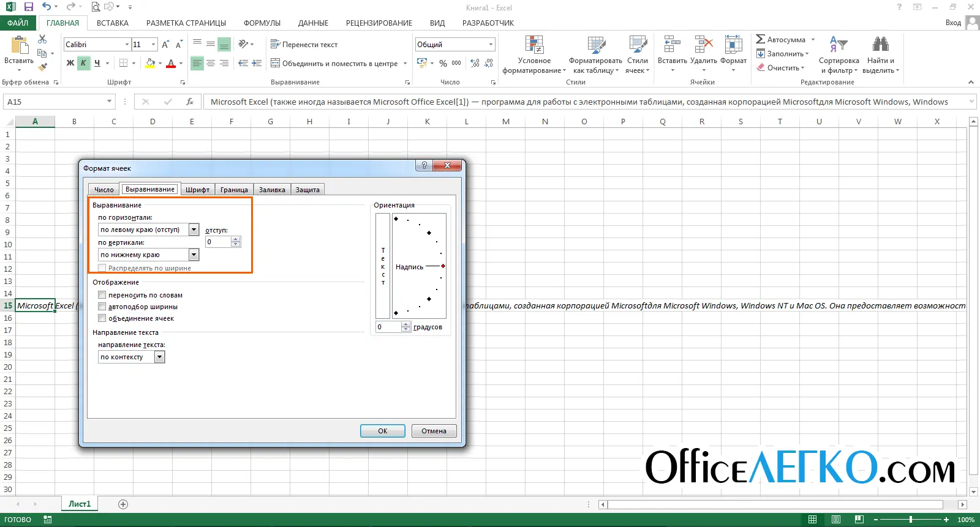Switch to the Заливка tab
This screenshot has height=527, width=980.
(272, 190)
